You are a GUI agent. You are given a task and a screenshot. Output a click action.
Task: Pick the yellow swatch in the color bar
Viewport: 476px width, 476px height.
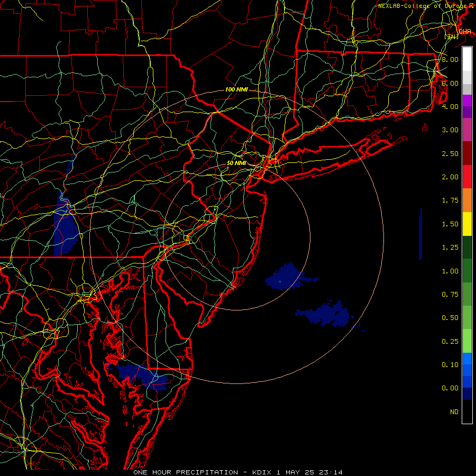point(467,224)
